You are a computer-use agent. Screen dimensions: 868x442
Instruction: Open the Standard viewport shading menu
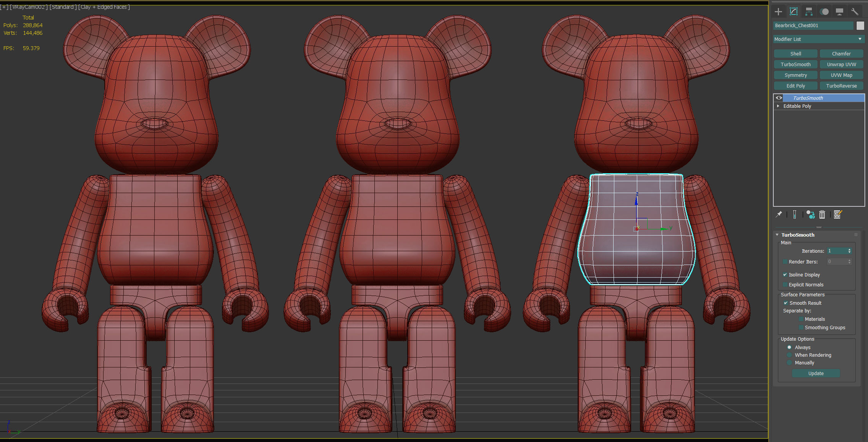pos(63,7)
